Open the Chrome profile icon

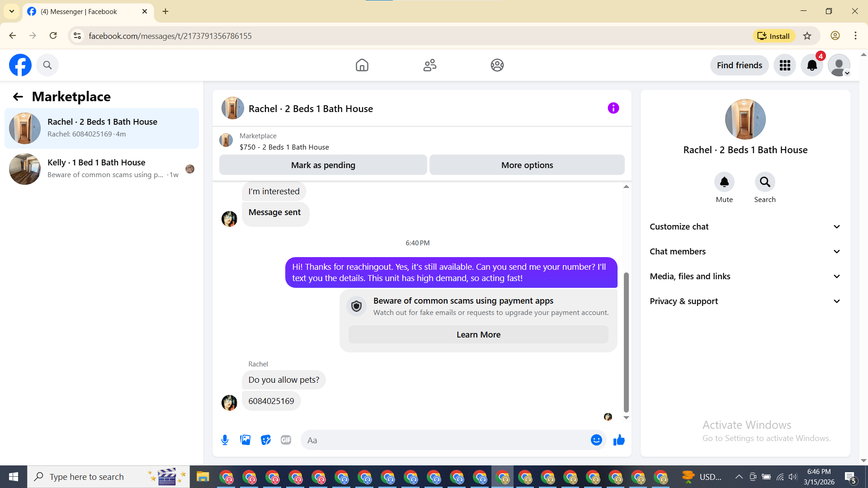click(835, 36)
